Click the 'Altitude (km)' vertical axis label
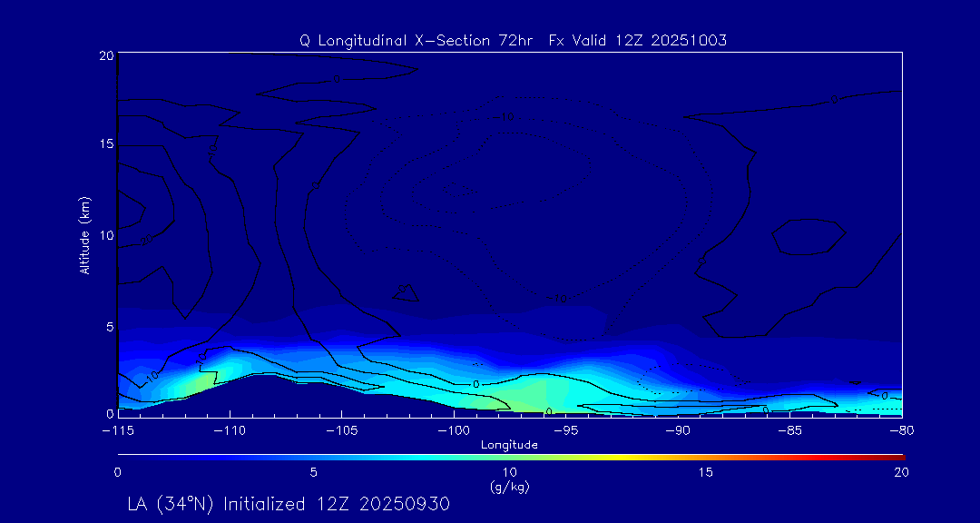This screenshot has height=523, width=980. pos(83,234)
